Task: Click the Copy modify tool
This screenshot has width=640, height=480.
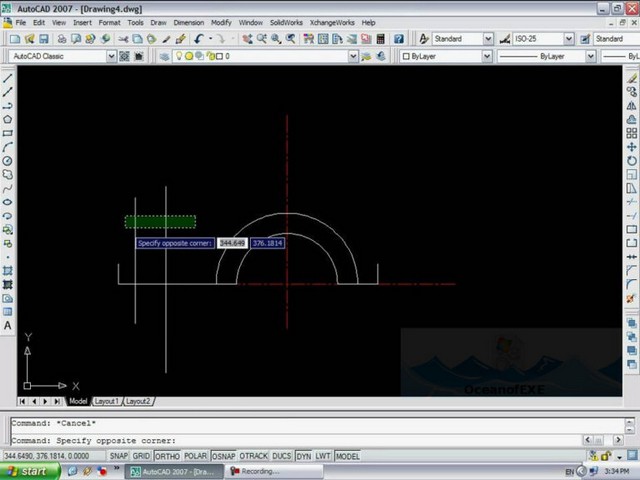Action: tap(631, 91)
